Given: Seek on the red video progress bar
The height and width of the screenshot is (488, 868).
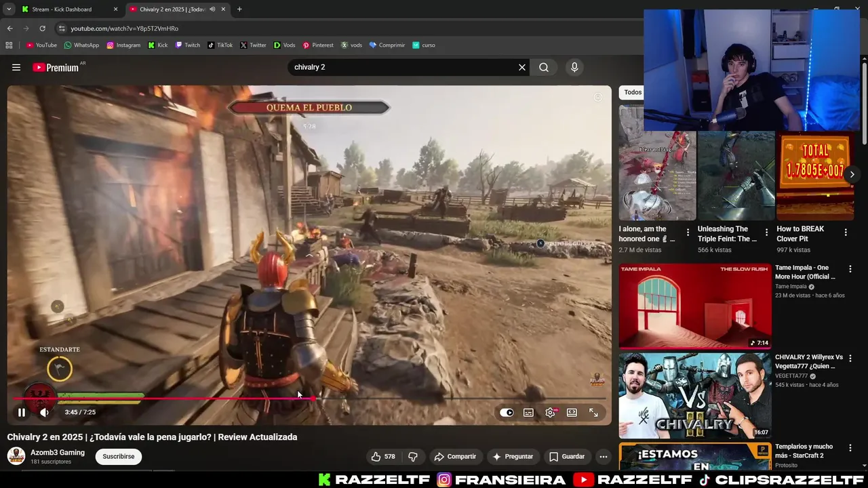Looking at the screenshot, I should 309,399.
